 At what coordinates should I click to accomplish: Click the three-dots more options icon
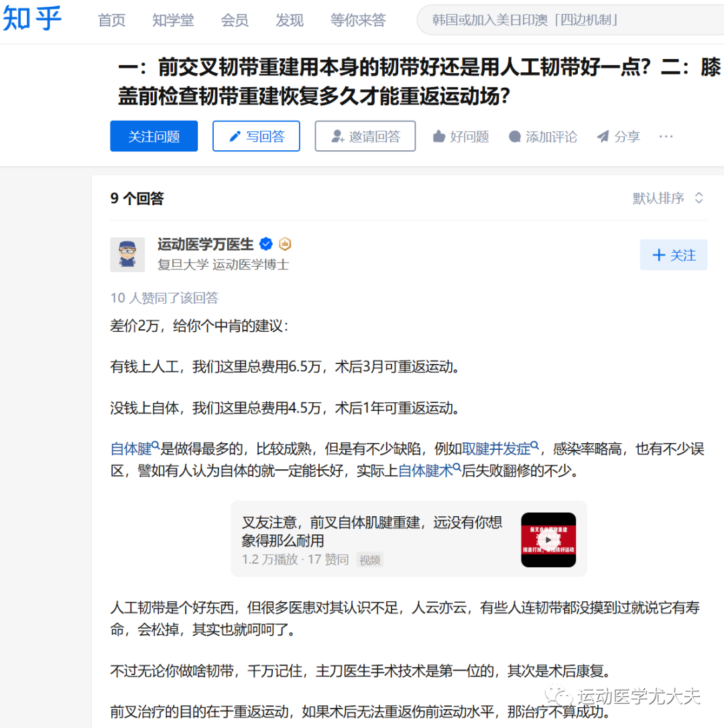tap(666, 136)
